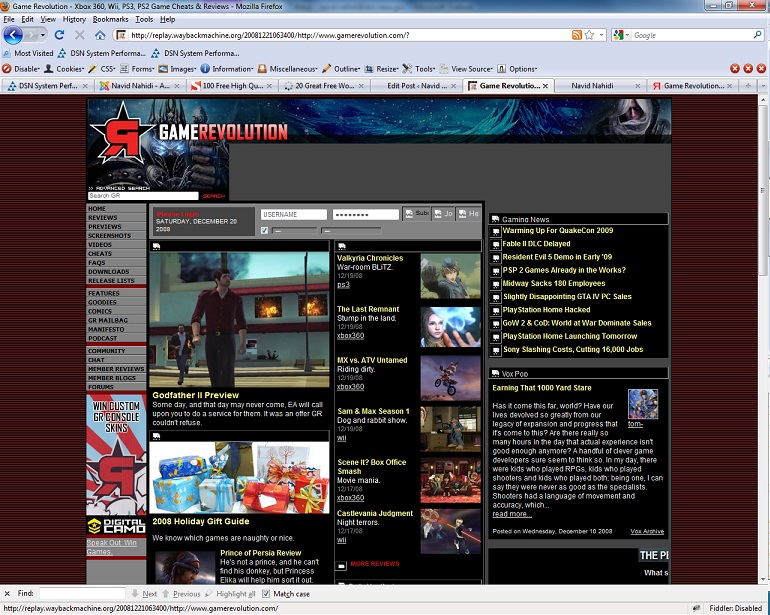Click icon beside Warming Up For QuakeCon 2009
The width and height of the screenshot is (770, 615).
[496, 231]
